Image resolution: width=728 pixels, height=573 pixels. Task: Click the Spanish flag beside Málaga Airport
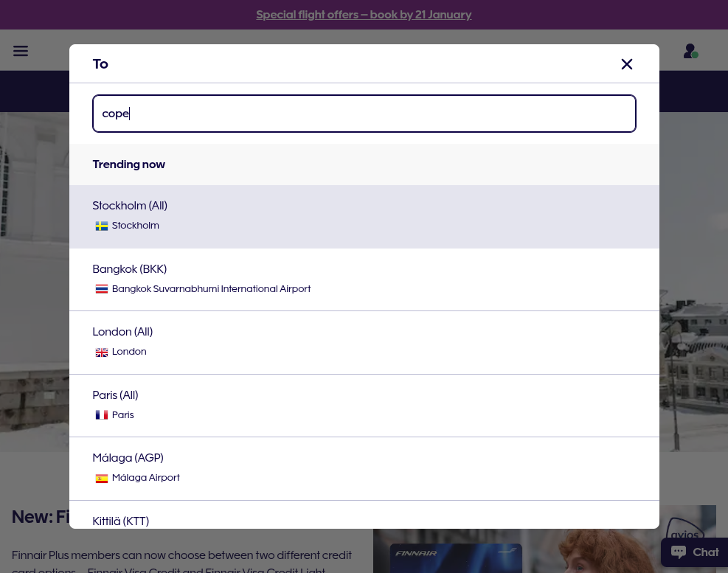(102, 479)
